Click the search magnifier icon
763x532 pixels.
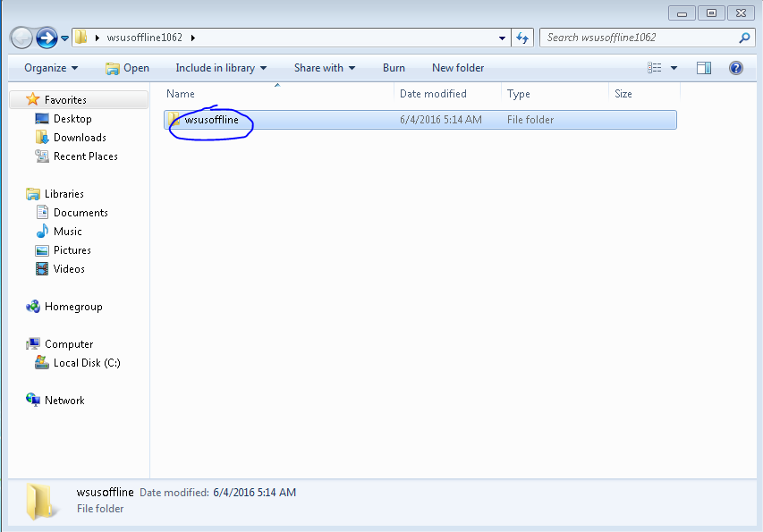pos(744,38)
